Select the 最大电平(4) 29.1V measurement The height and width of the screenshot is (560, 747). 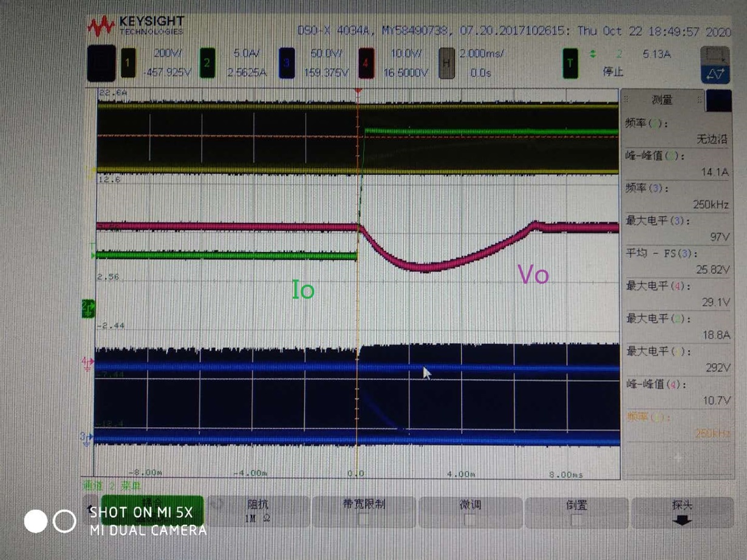pos(677,294)
